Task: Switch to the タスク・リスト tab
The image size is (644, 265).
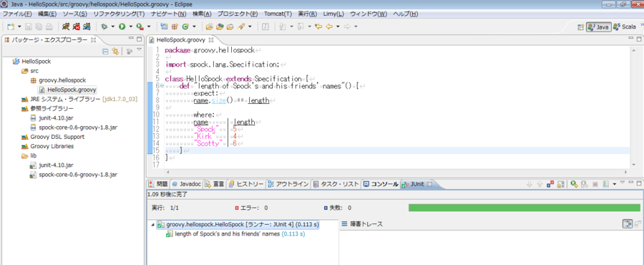Action: point(336,184)
